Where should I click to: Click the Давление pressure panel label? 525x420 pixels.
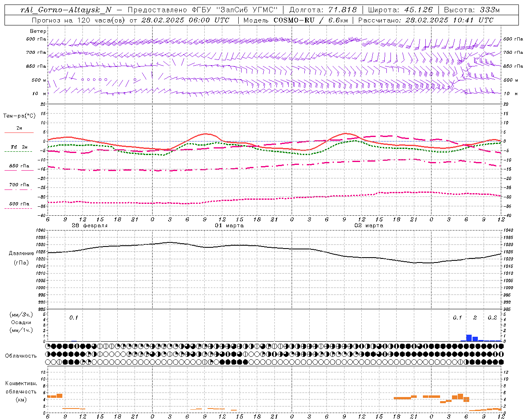(x=21, y=253)
